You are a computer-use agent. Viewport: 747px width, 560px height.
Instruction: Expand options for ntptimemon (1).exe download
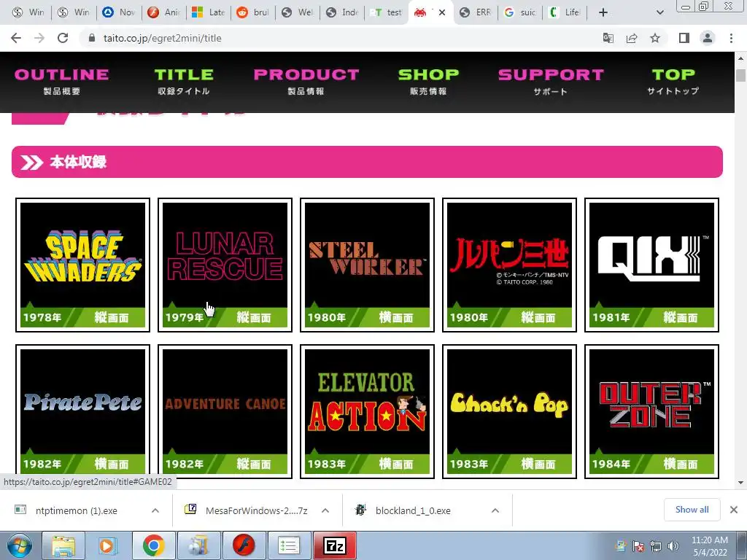[155, 510]
